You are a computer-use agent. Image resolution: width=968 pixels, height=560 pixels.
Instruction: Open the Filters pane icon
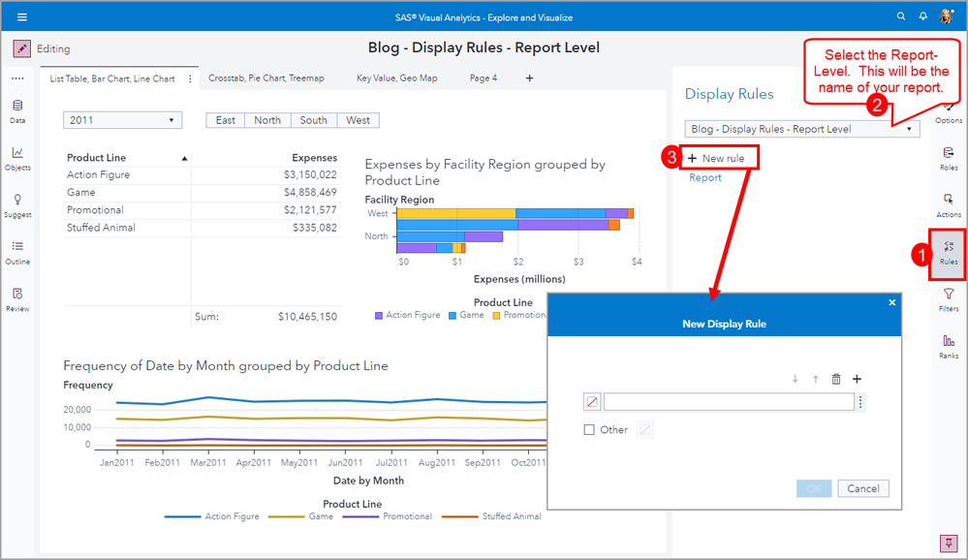point(949,298)
